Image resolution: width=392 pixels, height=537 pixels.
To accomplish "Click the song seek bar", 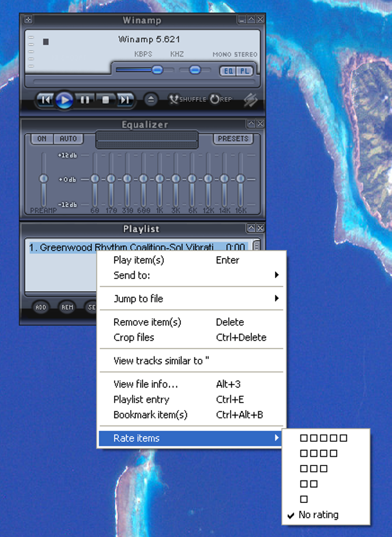I will tap(144, 82).
